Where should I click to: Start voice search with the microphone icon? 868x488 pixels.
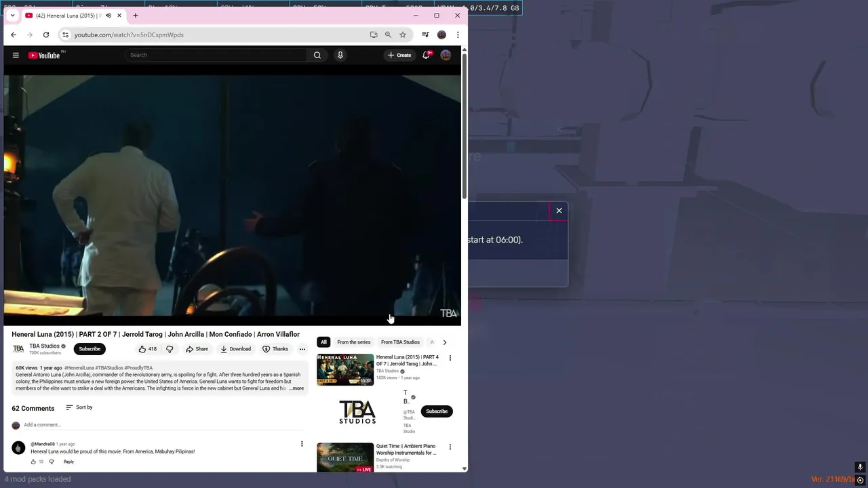340,55
